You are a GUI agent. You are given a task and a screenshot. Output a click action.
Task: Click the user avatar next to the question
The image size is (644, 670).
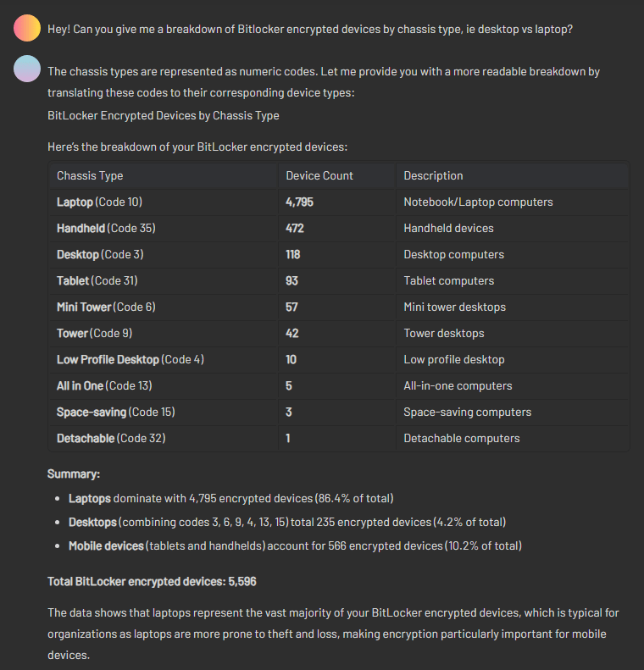(x=27, y=28)
